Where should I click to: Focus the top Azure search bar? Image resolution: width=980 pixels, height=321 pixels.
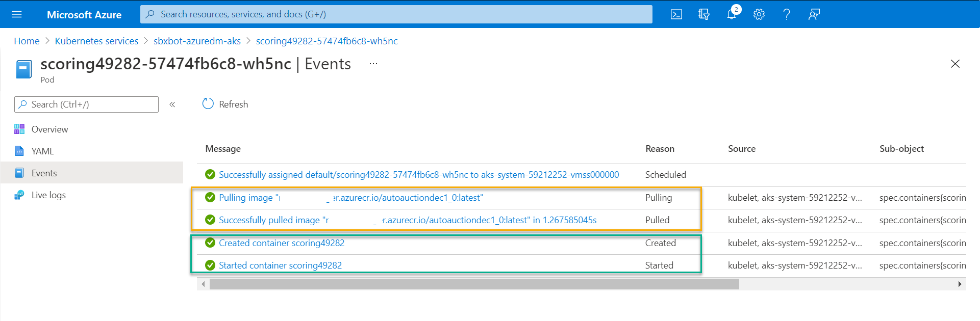396,14
